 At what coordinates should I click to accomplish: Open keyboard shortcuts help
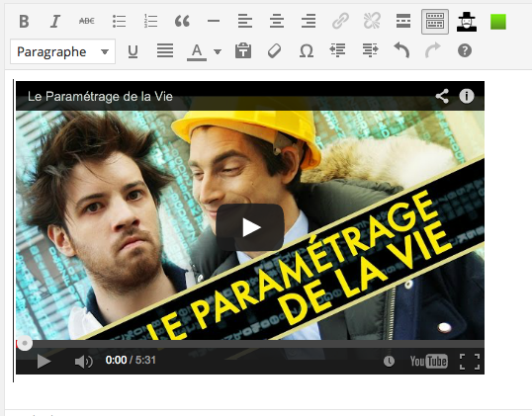pos(465,50)
